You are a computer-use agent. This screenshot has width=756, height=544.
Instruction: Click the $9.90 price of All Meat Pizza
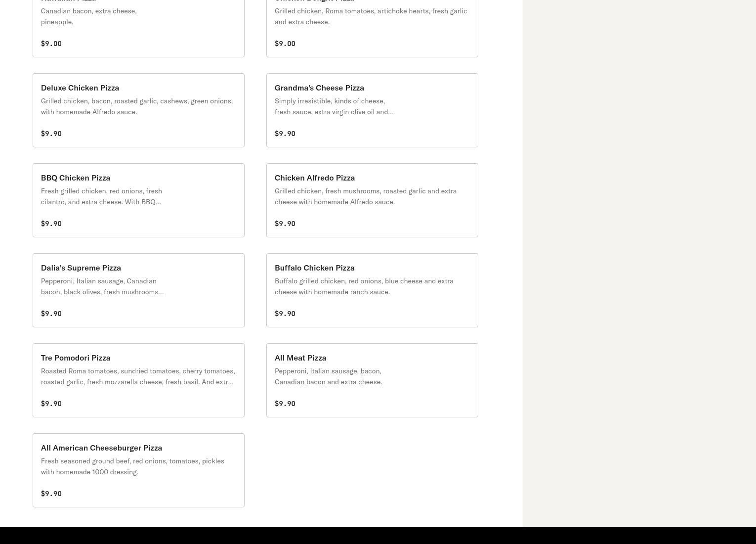[x=285, y=404]
